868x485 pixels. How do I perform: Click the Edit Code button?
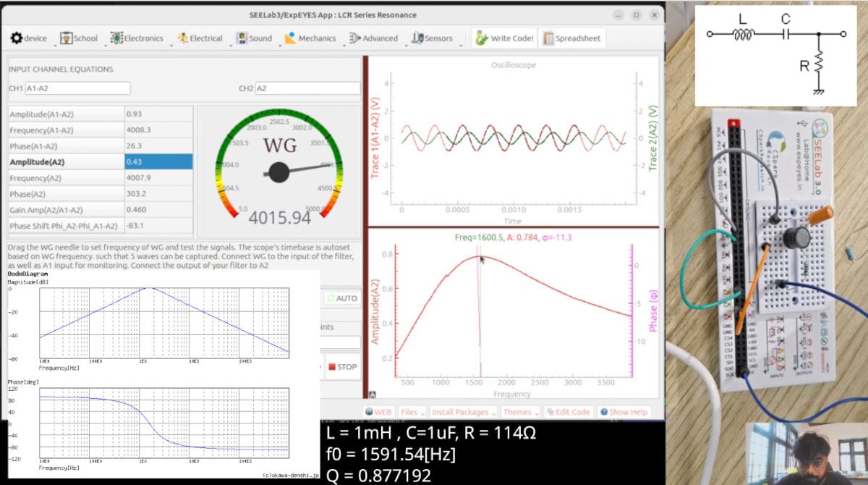coord(569,412)
